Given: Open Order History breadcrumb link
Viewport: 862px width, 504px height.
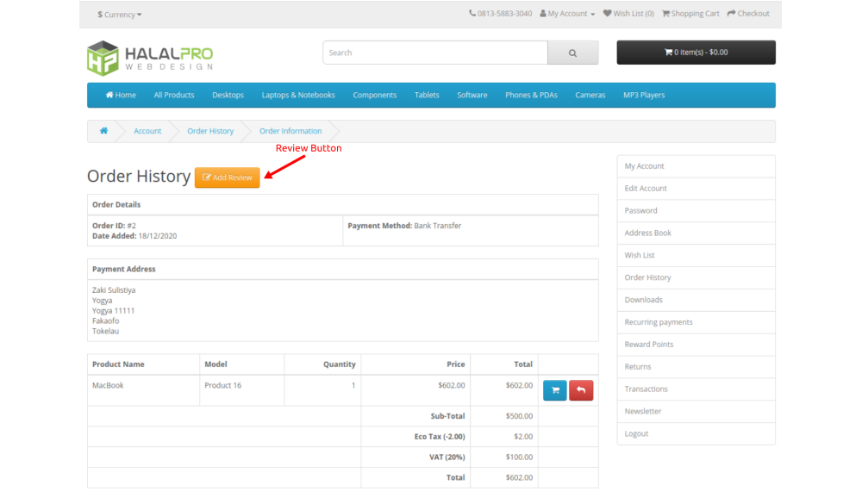Looking at the screenshot, I should click(x=210, y=131).
